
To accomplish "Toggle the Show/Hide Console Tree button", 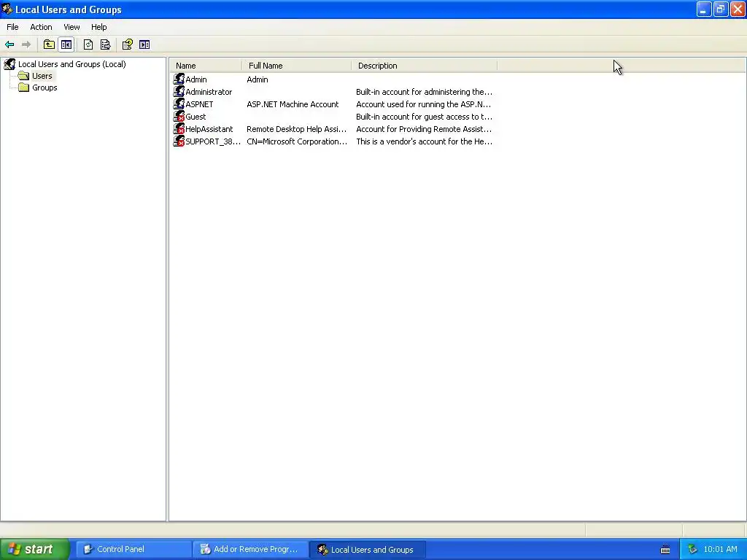I will pyautogui.click(x=66, y=44).
